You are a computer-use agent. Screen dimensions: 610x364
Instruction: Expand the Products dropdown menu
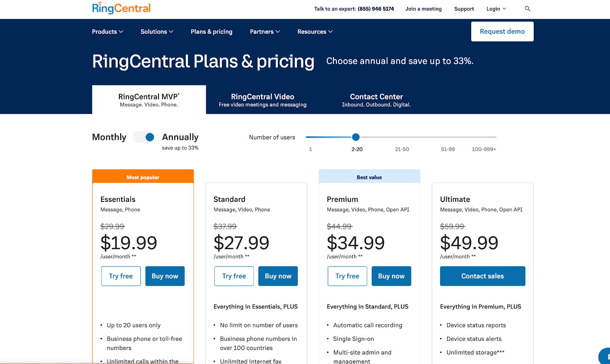pyautogui.click(x=108, y=32)
